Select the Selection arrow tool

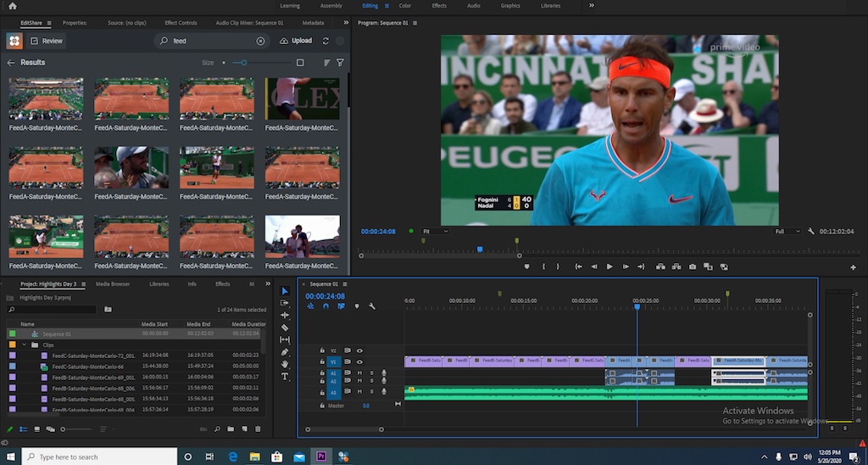(x=285, y=291)
